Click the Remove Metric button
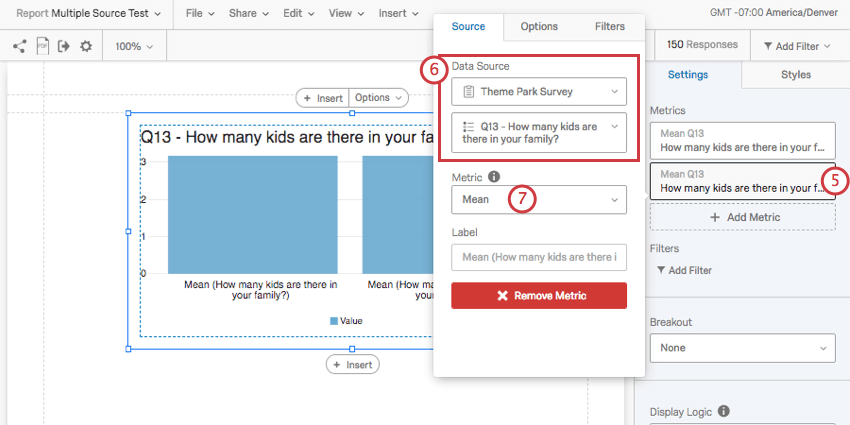850x425 pixels. pyautogui.click(x=539, y=296)
